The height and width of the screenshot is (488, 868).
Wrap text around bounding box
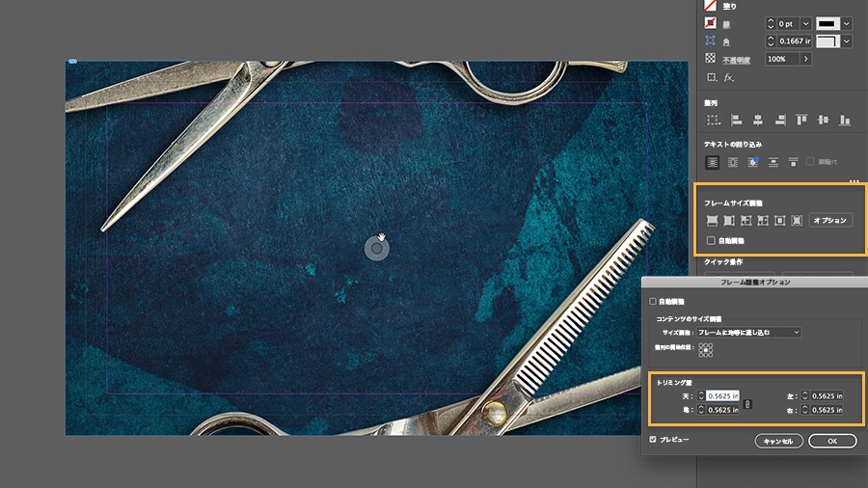pyautogui.click(x=732, y=162)
